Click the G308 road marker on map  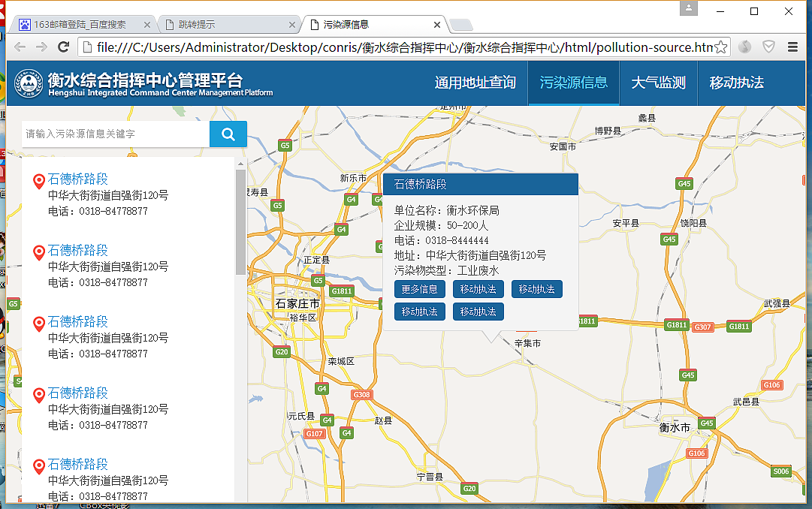(x=361, y=395)
